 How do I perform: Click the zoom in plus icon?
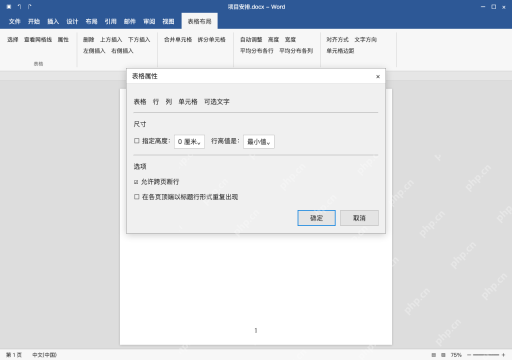(503, 355)
